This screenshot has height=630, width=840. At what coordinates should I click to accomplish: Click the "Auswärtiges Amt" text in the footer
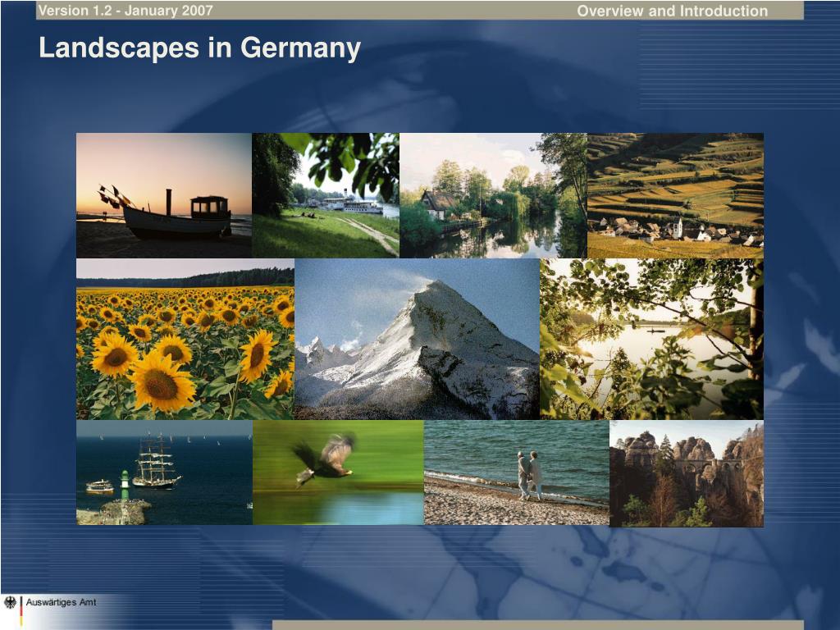pos(61,603)
